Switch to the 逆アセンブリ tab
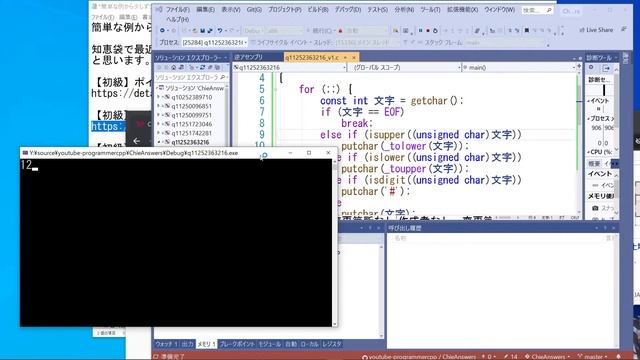Screen dimensions: 640x360 coord(249,58)
